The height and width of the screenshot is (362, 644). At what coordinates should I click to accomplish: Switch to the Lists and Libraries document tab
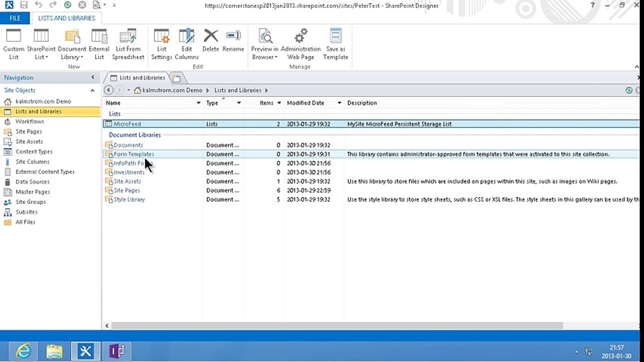point(137,78)
